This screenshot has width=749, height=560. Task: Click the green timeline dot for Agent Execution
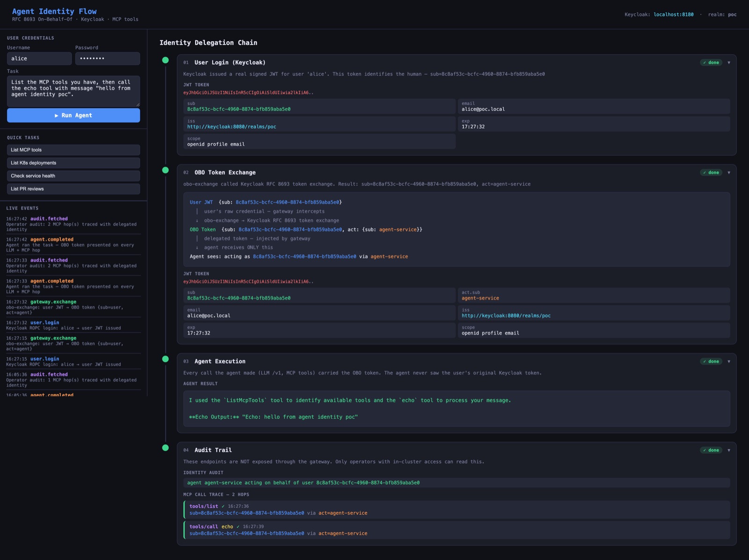(x=165, y=359)
